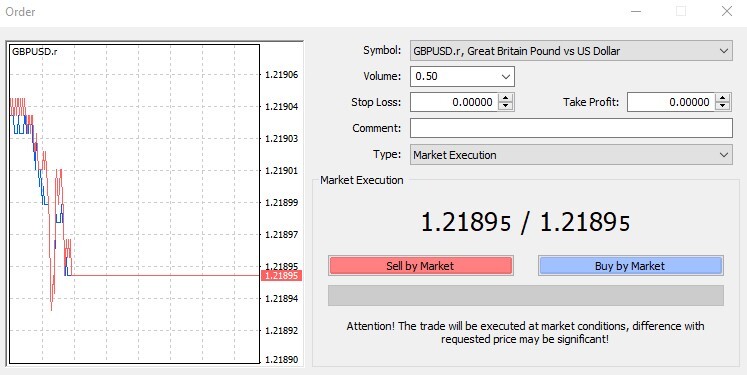This screenshot has width=747, height=375.
Task: Click Sell by Market button
Action: tap(420, 266)
